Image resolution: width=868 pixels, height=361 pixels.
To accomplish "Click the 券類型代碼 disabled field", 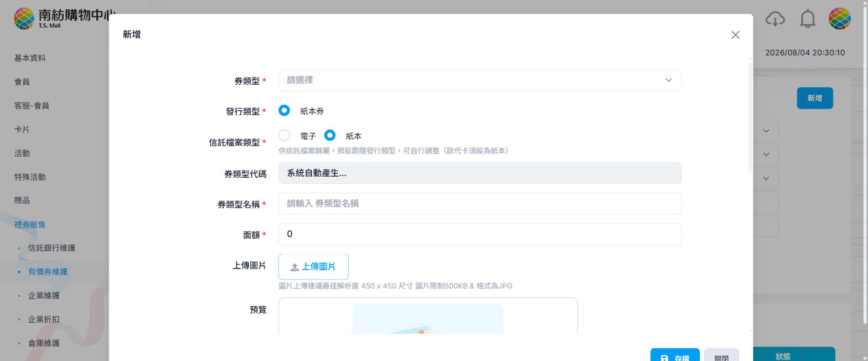I will click(480, 173).
